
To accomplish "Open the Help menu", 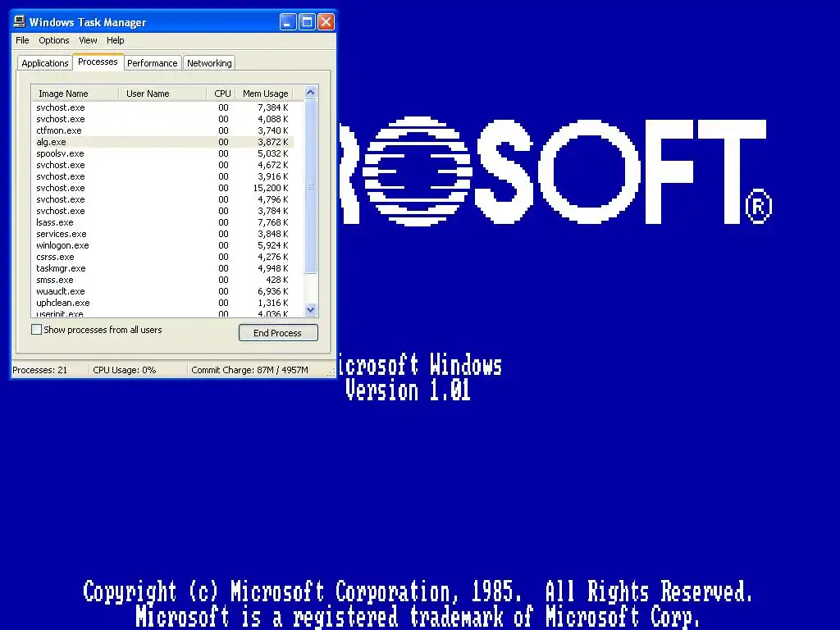I will 115,40.
